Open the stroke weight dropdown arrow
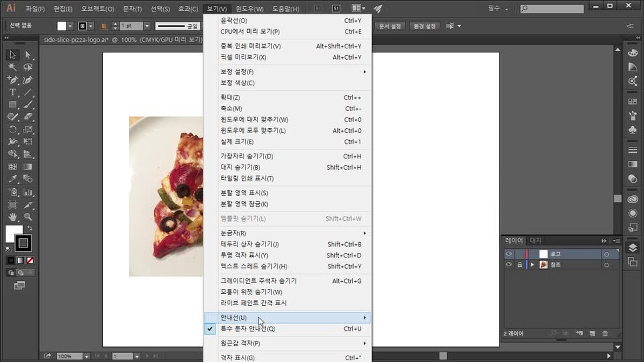 click(147, 26)
